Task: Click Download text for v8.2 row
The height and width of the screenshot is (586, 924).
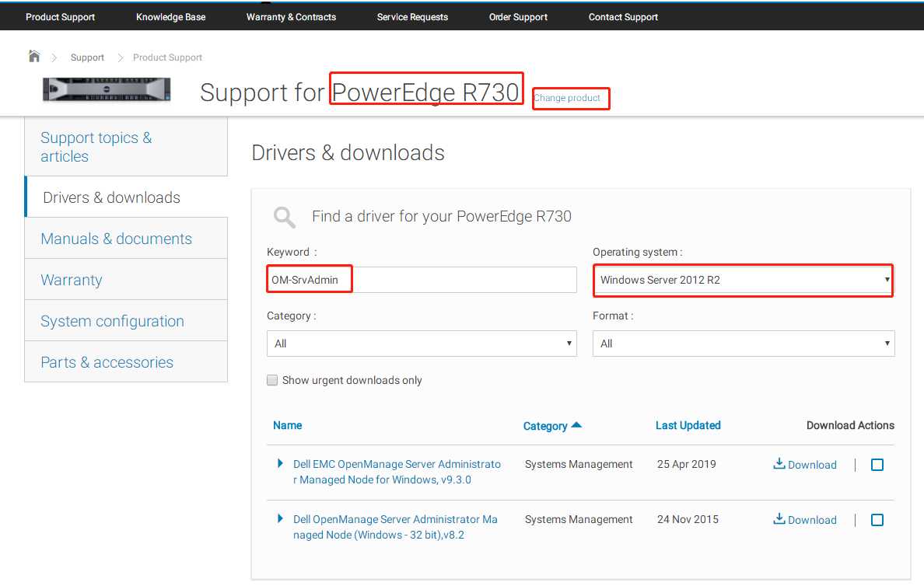Action: click(812, 520)
